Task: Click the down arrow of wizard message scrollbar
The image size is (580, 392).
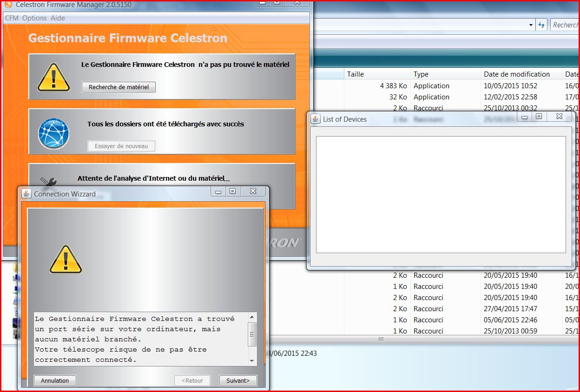Action: click(252, 361)
